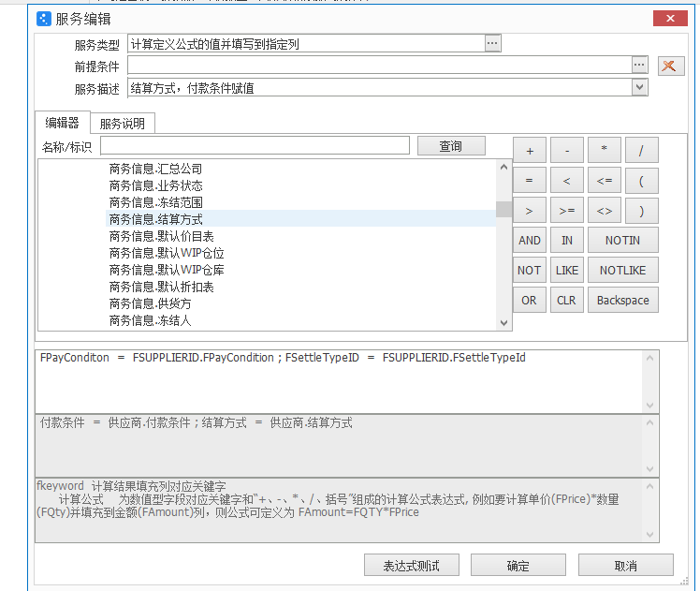Image resolution: width=700 pixels, height=591 pixels.
Task: Insert the plus operator
Action: tap(530, 150)
